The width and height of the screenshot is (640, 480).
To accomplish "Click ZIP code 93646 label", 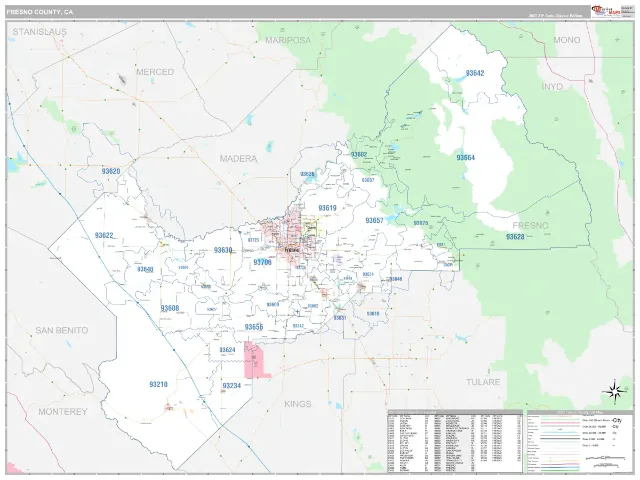I will click(x=396, y=279).
